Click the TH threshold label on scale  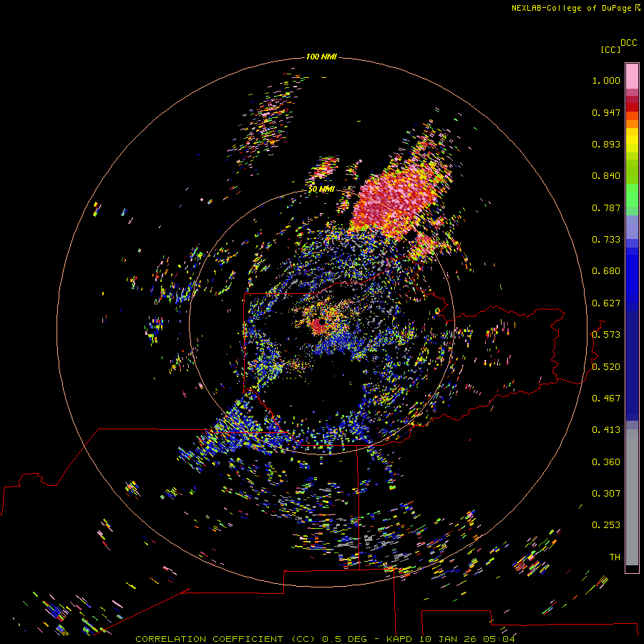coord(615,557)
